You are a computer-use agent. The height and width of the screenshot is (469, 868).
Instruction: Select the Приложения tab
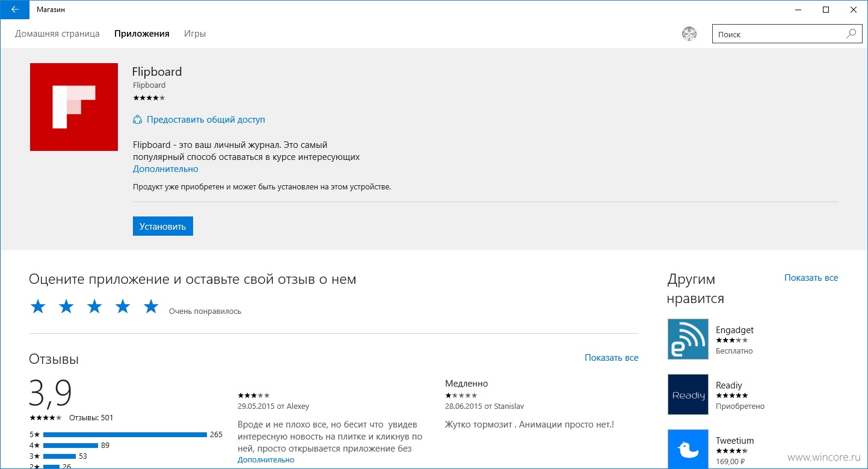[142, 34]
